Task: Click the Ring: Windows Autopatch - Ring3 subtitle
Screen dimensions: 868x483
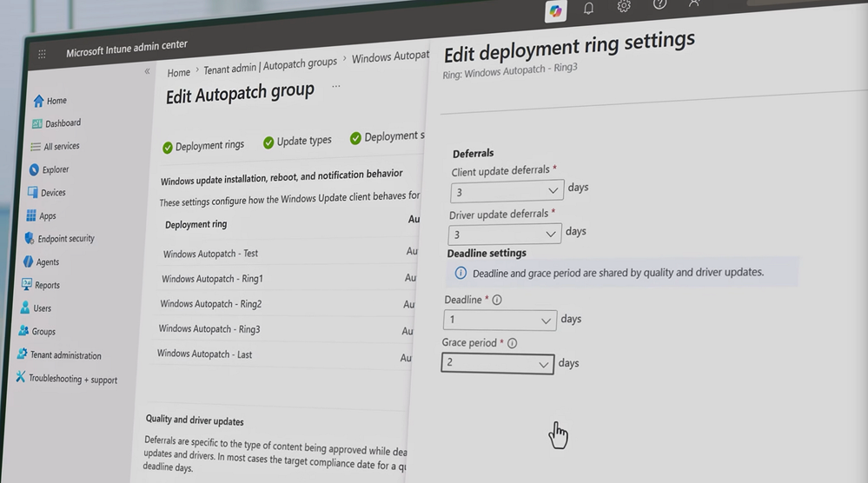Action: [x=510, y=71]
